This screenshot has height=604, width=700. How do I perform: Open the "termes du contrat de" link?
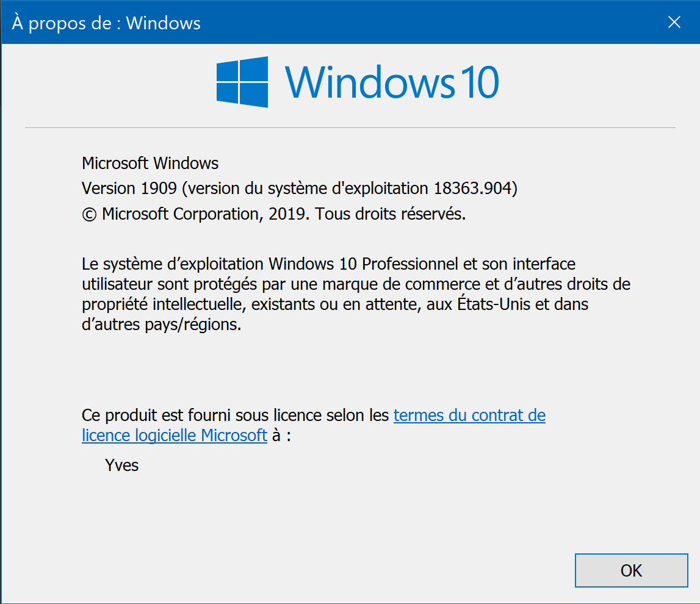469,415
